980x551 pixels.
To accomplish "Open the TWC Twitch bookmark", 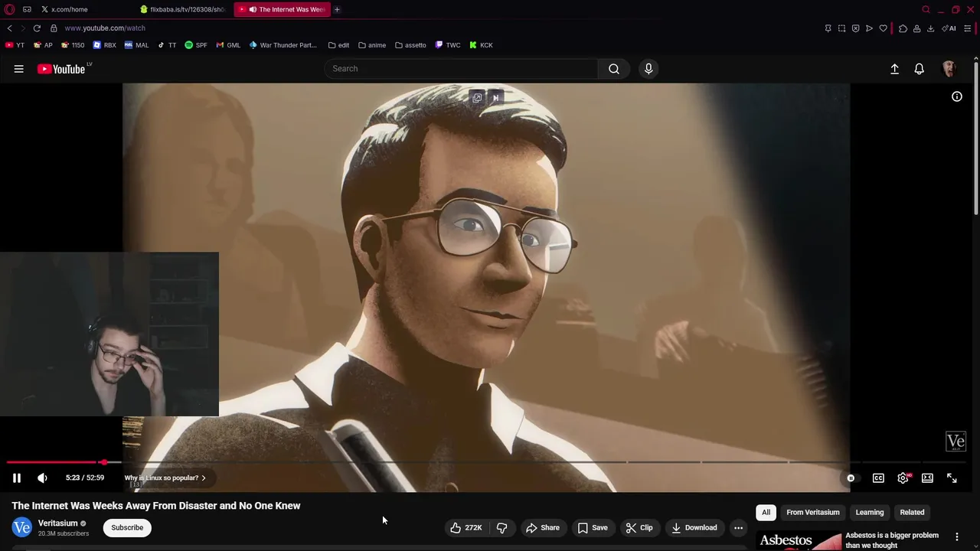I will click(x=448, y=45).
